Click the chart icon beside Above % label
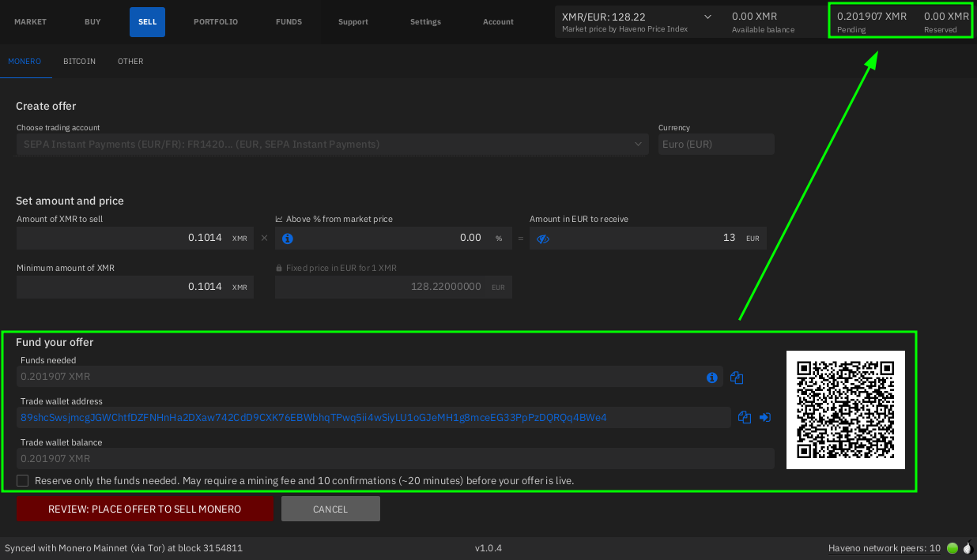Screen dimensions: 977x560 coord(279,219)
